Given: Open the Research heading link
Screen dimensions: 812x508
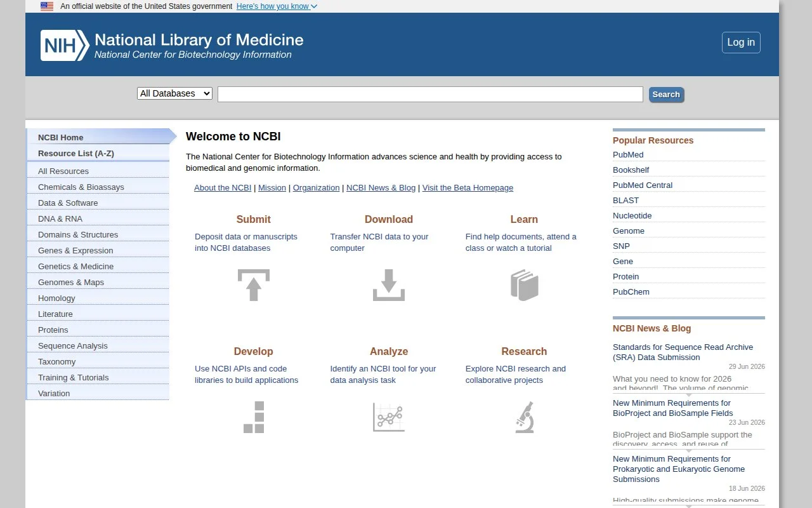Looking at the screenshot, I should 524,351.
